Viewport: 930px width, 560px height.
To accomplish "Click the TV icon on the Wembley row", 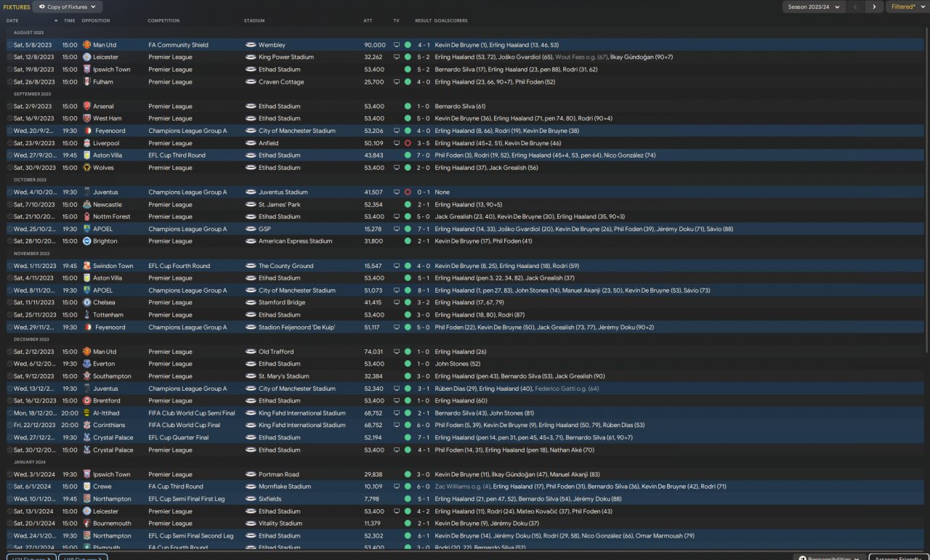I will tap(397, 45).
